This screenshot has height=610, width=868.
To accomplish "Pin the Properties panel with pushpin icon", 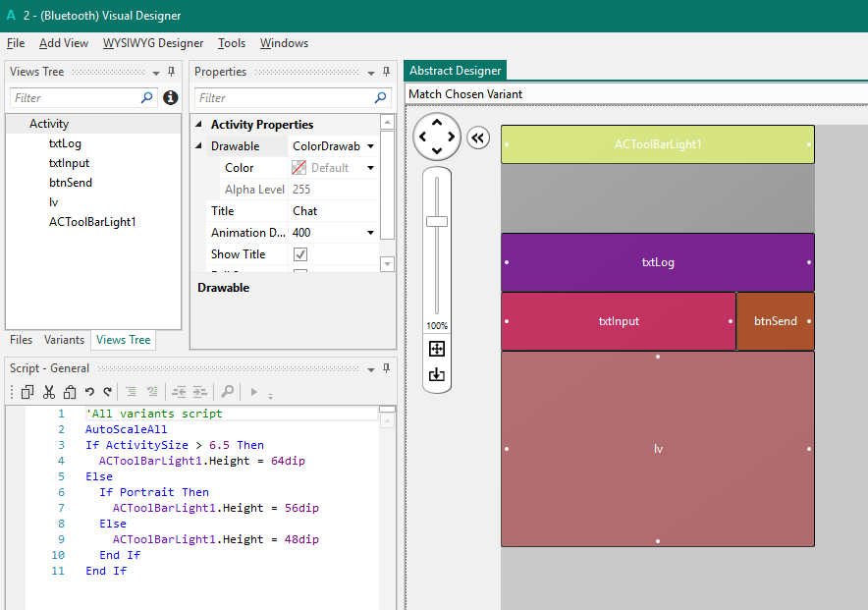I will [x=386, y=72].
